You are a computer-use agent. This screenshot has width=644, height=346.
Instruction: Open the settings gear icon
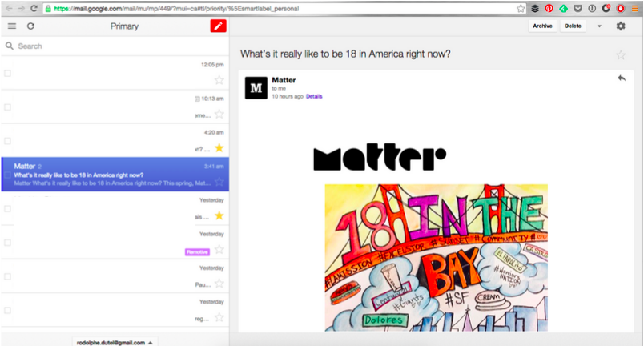(x=621, y=26)
